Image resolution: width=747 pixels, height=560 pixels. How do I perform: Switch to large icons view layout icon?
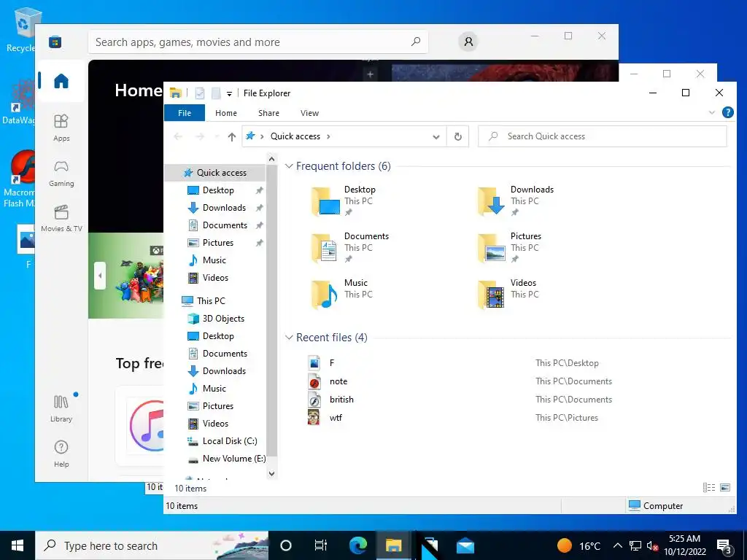click(x=725, y=487)
